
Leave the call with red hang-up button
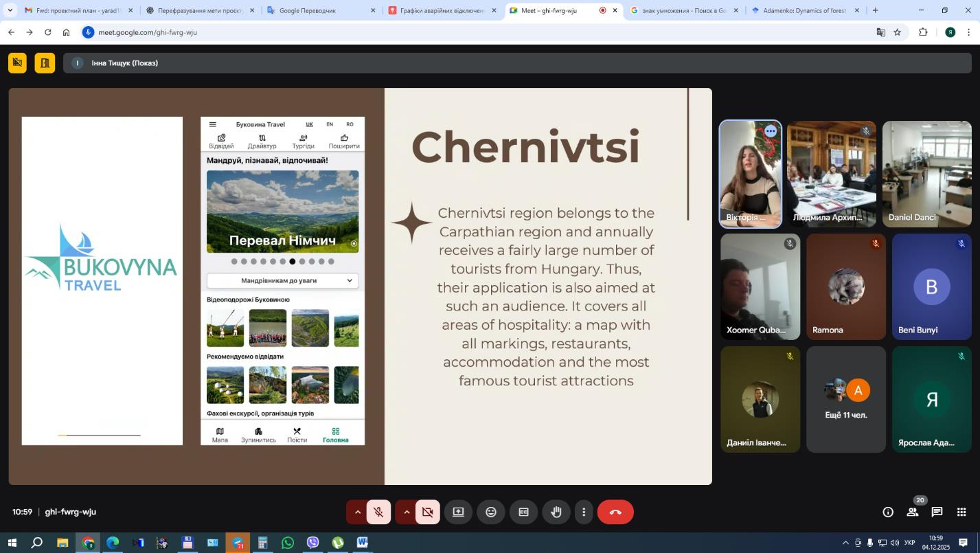[615, 512]
